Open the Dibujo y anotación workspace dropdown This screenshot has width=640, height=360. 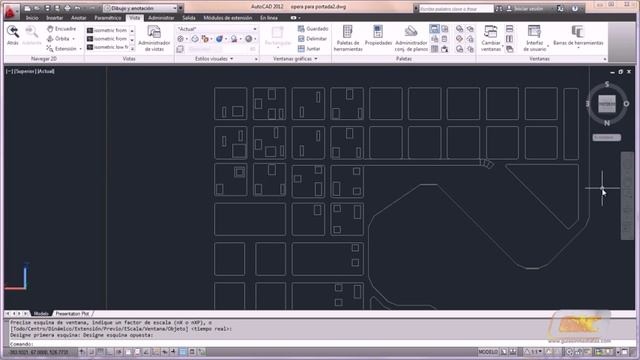pos(140,8)
